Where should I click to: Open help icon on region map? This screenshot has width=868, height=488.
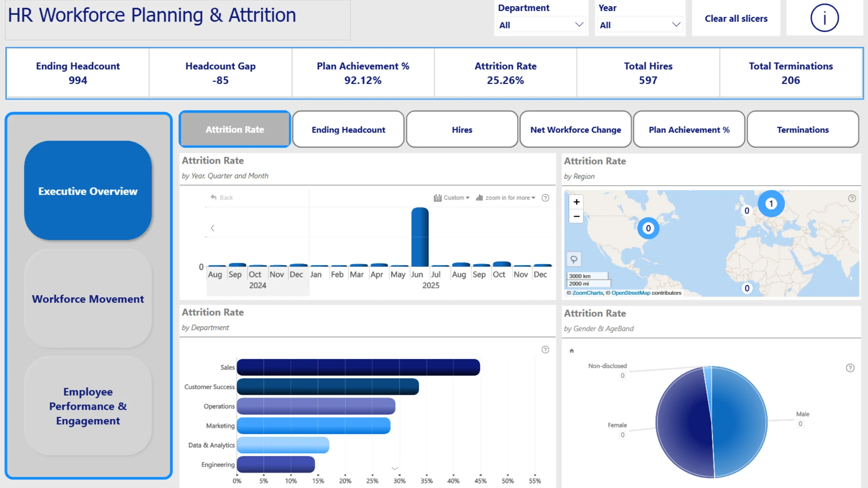(x=852, y=198)
